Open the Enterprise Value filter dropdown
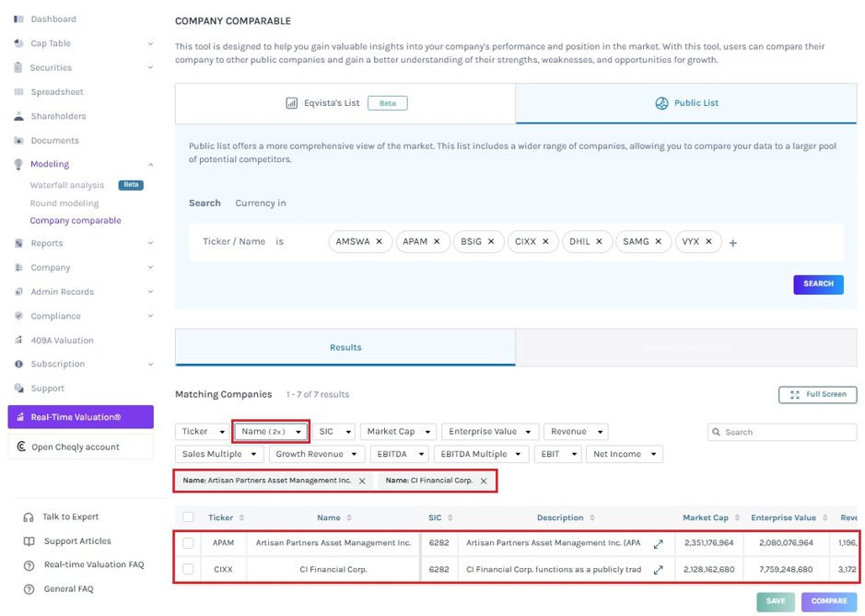Viewport: 865px width, 616px height. pyautogui.click(x=490, y=431)
